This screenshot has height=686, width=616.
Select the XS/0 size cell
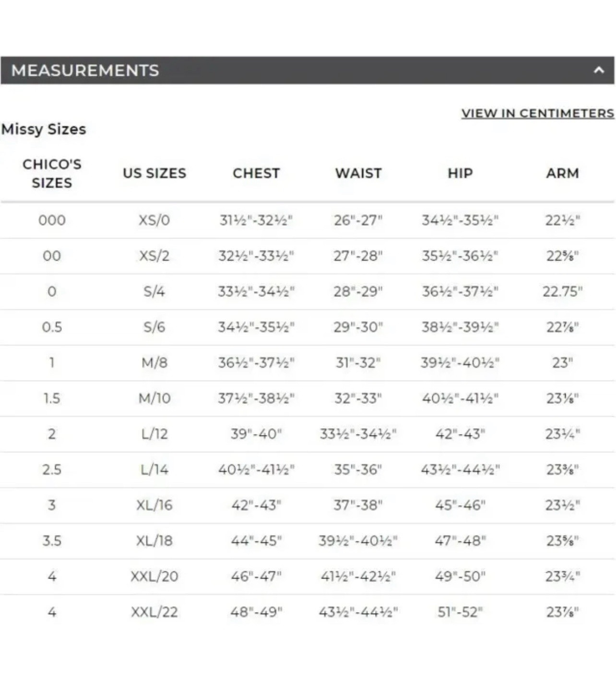pos(154,220)
